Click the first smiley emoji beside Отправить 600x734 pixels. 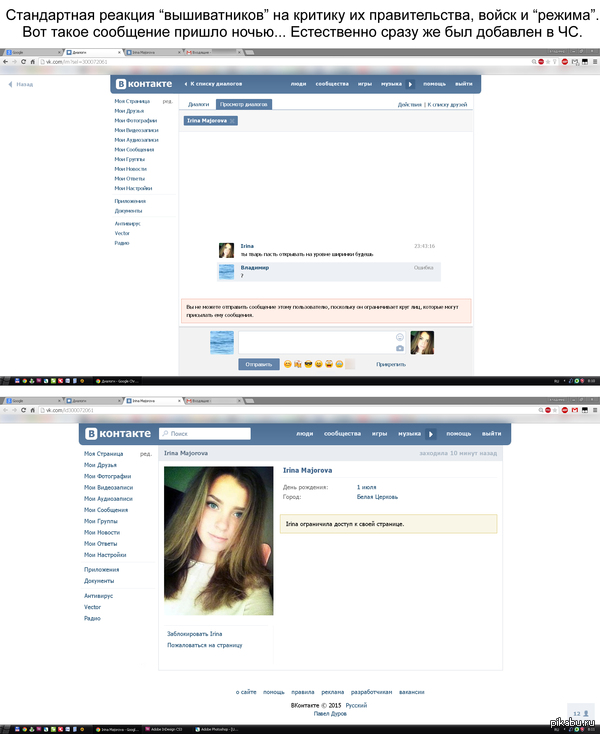[287, 365]
